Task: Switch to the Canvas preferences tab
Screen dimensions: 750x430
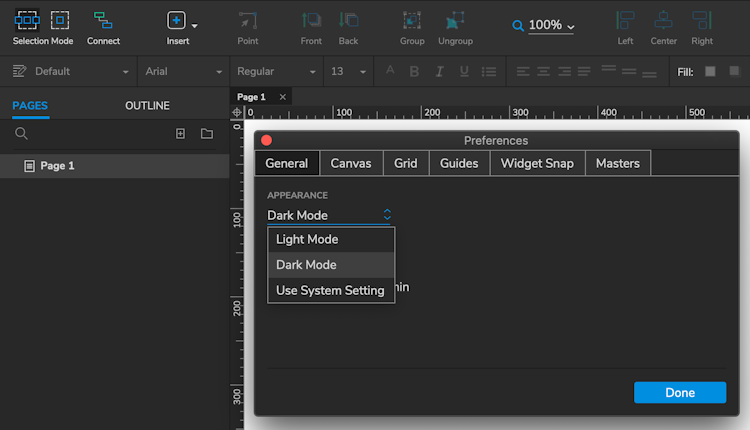Action: (351, 163)
